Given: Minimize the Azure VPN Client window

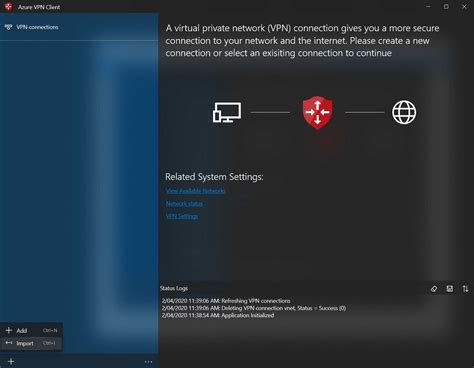Looking at the screenshot, I should (428, 7).
